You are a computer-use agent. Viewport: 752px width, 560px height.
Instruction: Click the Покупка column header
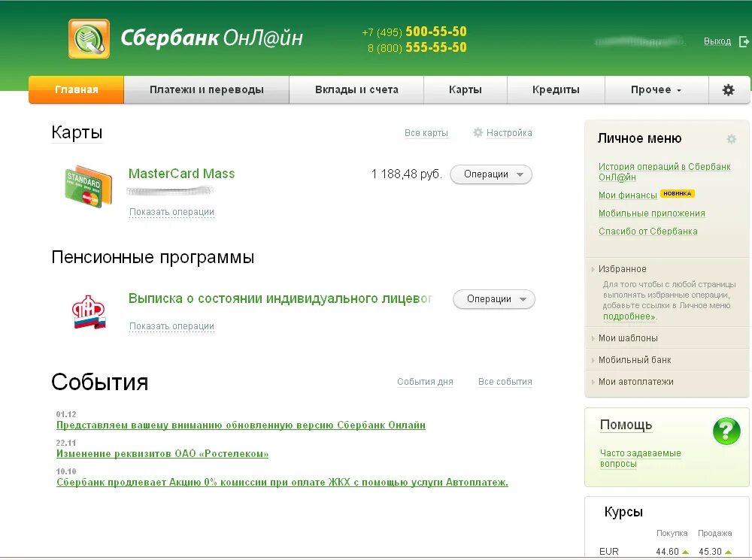(672, 533)
